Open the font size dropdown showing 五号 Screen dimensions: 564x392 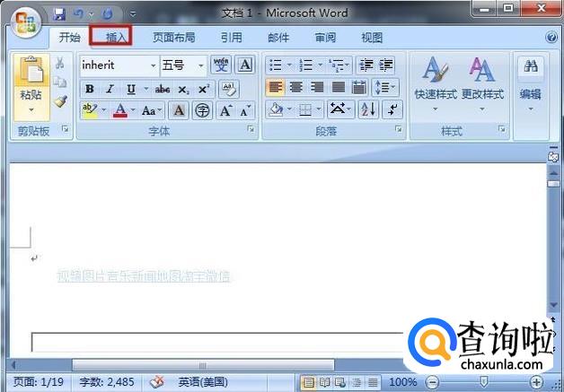[200, 65]
